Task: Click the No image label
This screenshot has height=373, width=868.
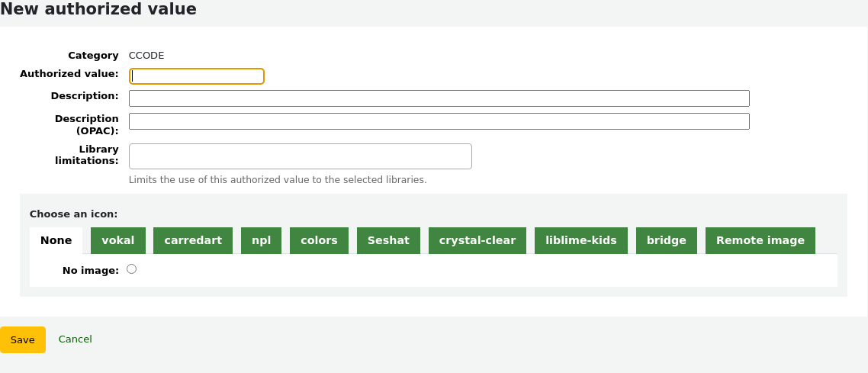Action: point(90,270)
